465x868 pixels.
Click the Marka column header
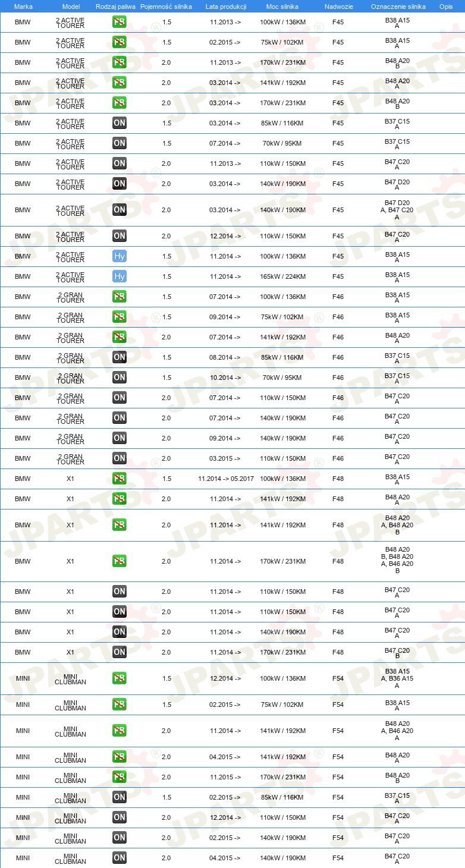[x=23, y=7]
